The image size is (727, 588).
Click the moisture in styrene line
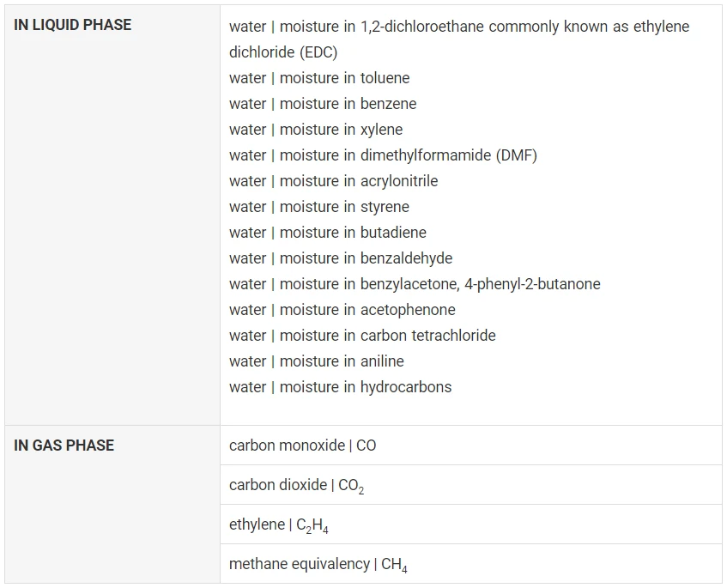[319, 207]
